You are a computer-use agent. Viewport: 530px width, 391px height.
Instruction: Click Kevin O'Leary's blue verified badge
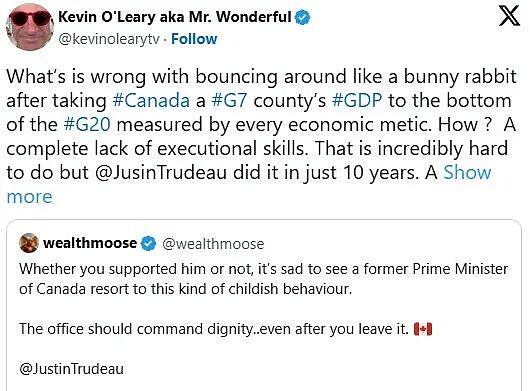click(x=303, y=17)
